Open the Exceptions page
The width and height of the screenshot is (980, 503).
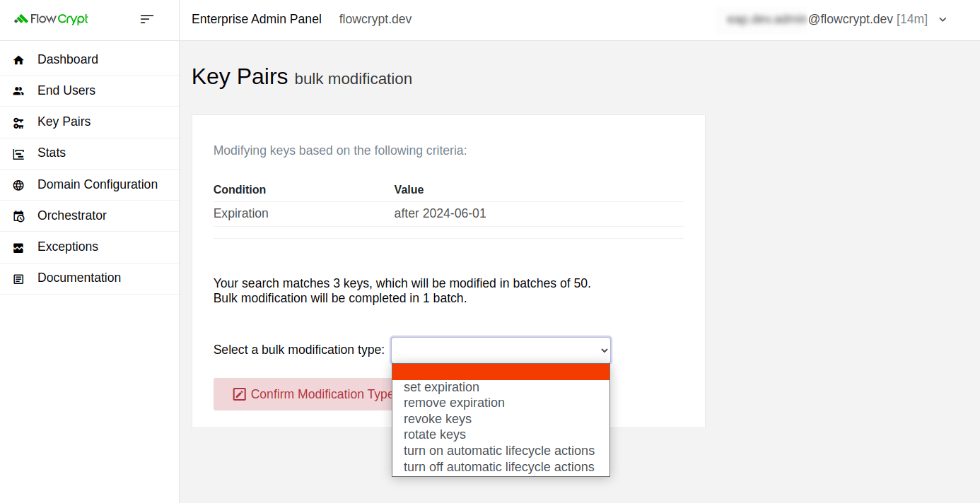tap(89, 247)
